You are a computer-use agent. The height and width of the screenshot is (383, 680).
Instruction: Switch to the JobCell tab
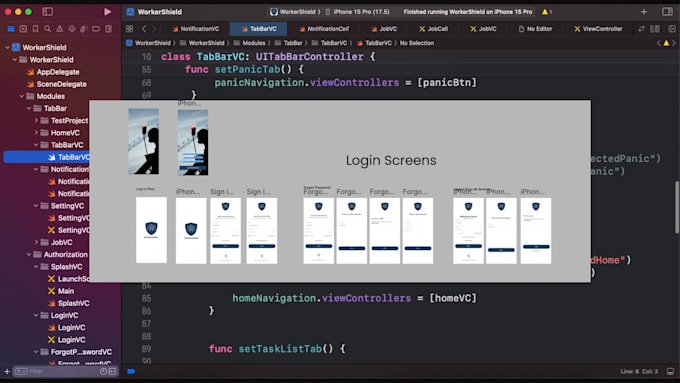point(433,29)
